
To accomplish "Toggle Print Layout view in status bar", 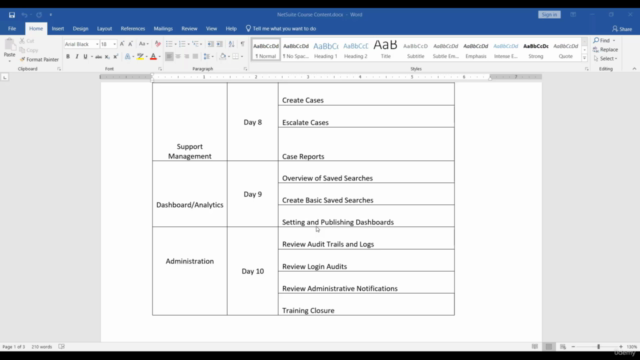I will pos(549,347).
